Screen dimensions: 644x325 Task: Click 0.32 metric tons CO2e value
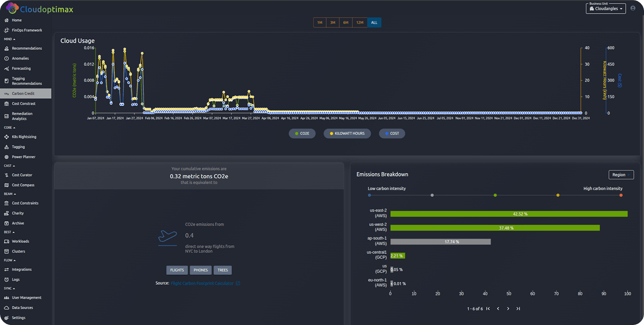click(x=199, y=176)
